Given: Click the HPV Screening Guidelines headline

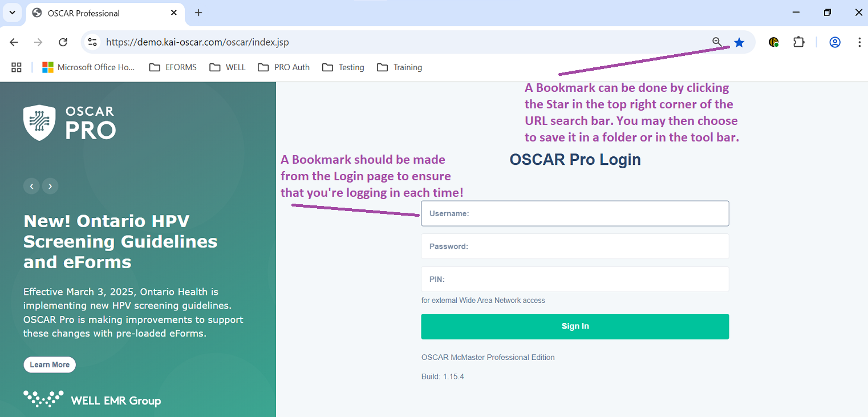Looking at the screenshot, I should pyautogui.click(x=120, y=241).
